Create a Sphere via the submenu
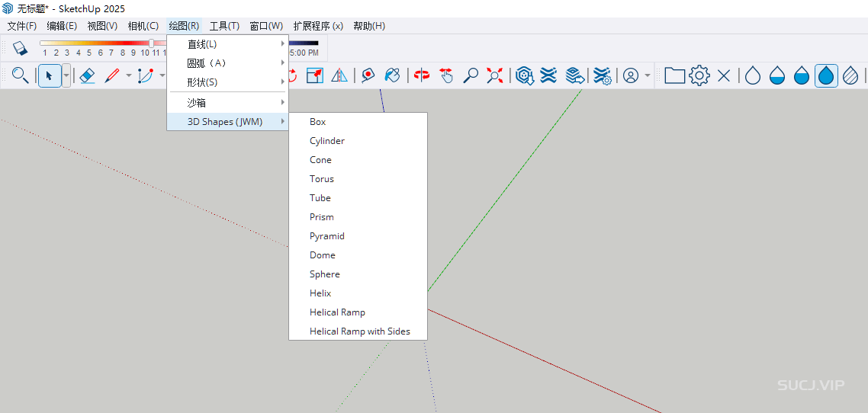This screenshot has width=868, height=413. 358,274
